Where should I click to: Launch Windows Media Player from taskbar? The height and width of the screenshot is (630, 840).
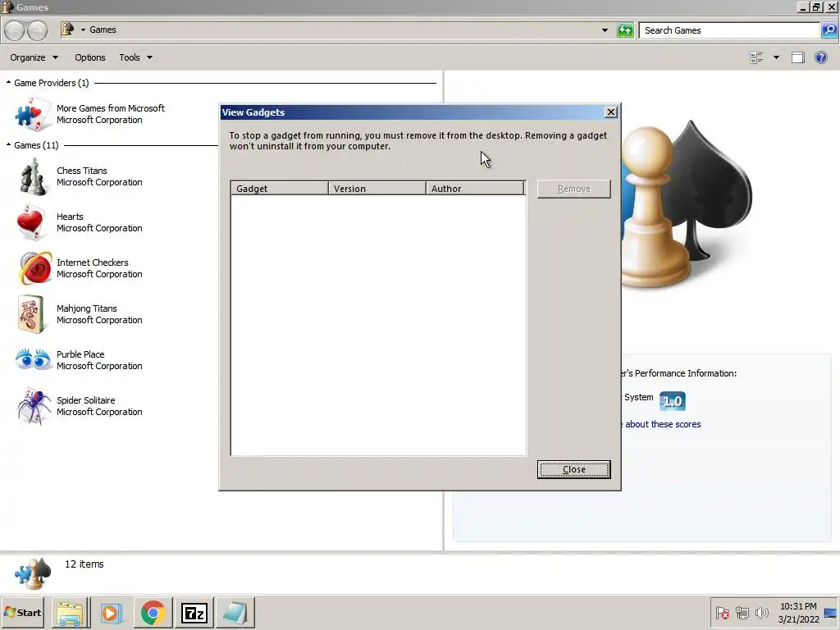(x=111, y=613)
